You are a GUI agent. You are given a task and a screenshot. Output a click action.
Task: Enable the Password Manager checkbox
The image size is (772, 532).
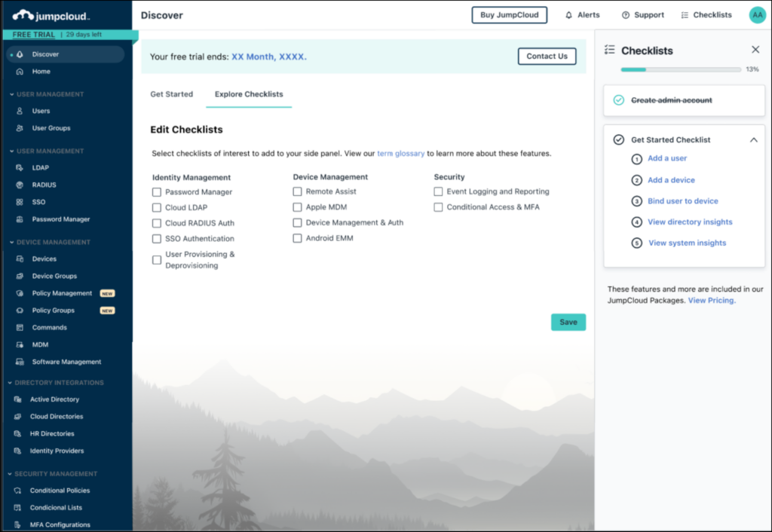[157, 192]
